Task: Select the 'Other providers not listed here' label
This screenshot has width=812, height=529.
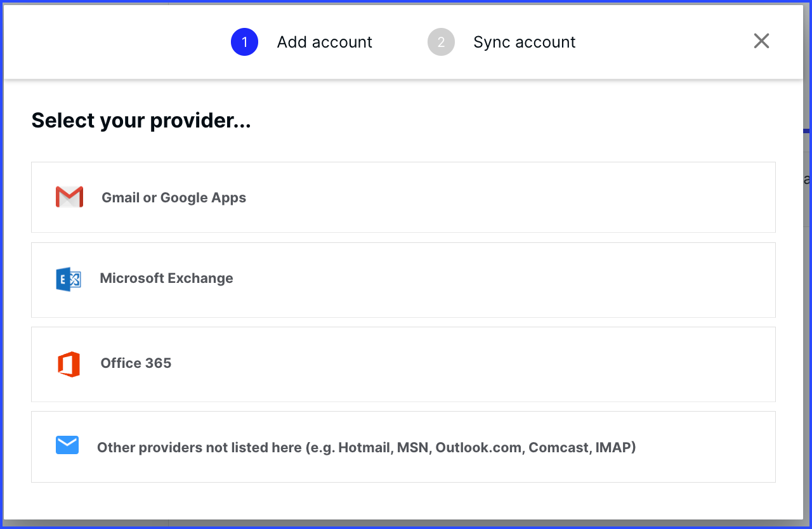Action: coord(366,448)
